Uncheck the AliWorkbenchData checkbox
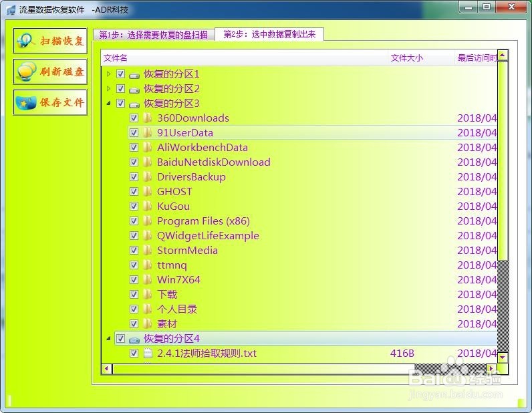 (134, 147)
